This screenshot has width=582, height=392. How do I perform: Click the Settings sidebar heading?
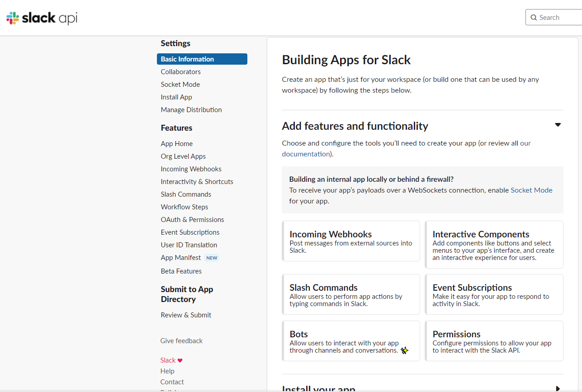(x=175, y=43)
